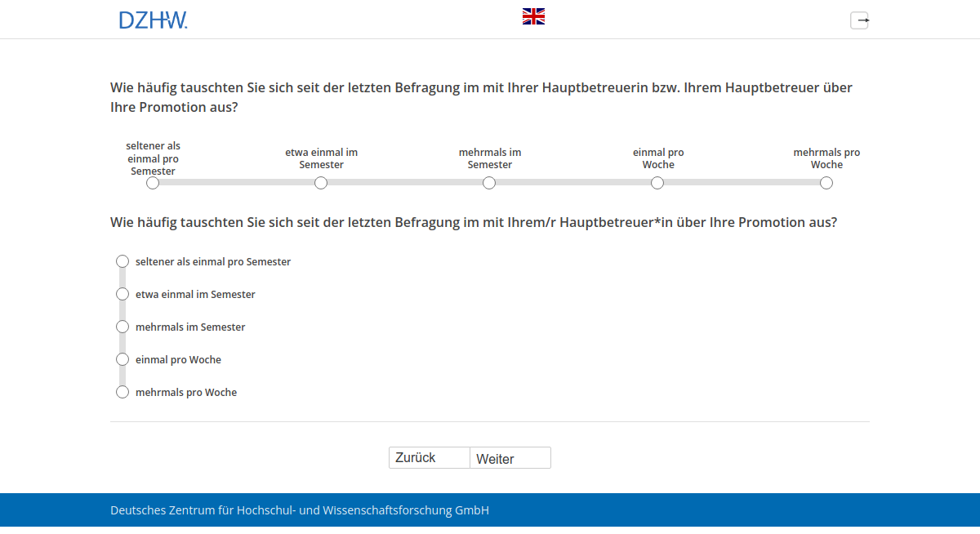
Task: Pick 'etwa einmal im Semester' on the slider scale
Action: point(321,183)
